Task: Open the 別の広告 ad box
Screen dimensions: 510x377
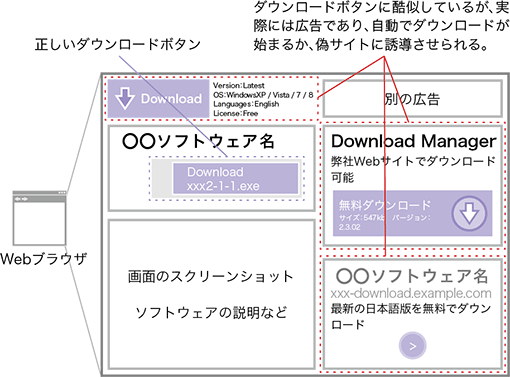Action: coord(413,99)
